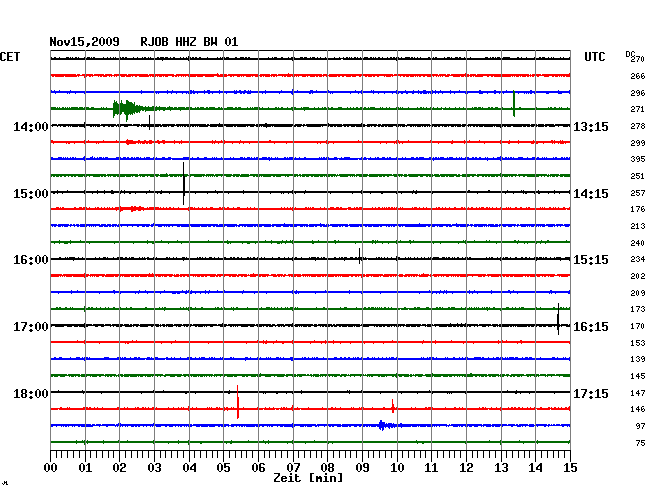
Task: Click the 14:00 CET time label
Action: pyautogui.click(x=31, y=126)
